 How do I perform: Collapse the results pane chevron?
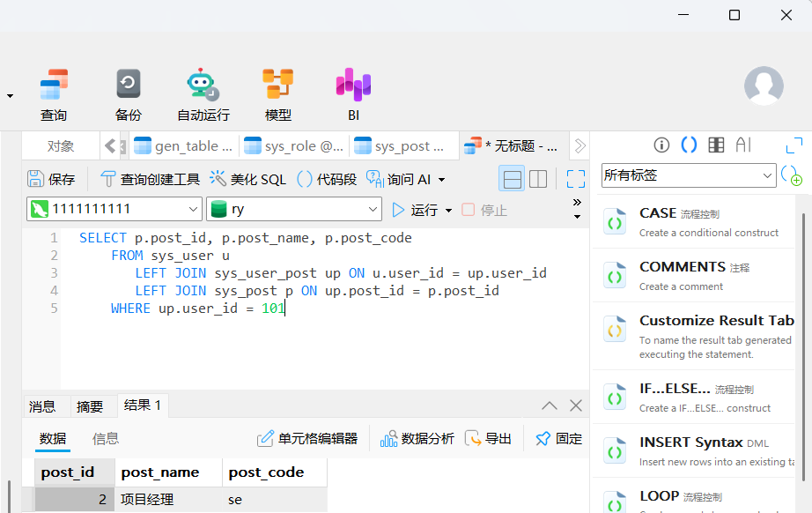[x=550, y=405]
